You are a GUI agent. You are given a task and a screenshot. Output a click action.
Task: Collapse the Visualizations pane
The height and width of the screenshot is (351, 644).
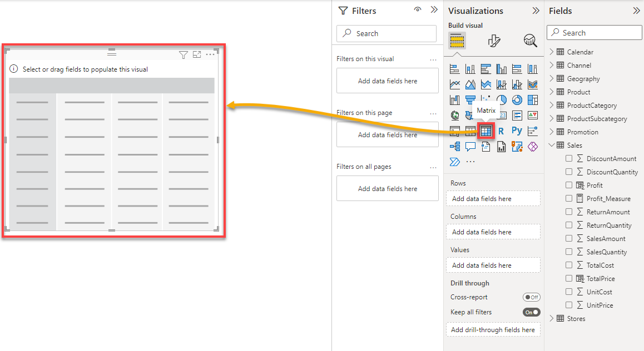coord(536,11)
